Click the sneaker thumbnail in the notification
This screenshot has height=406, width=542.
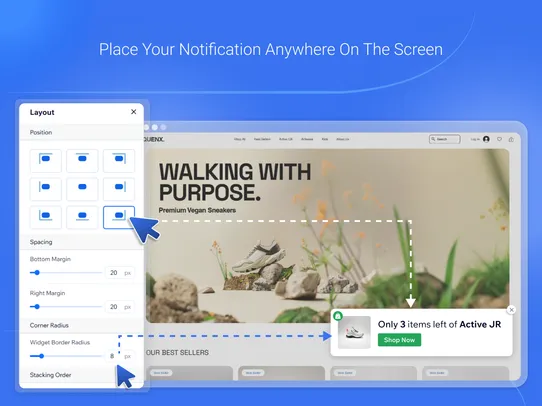[x=354, y=332]
